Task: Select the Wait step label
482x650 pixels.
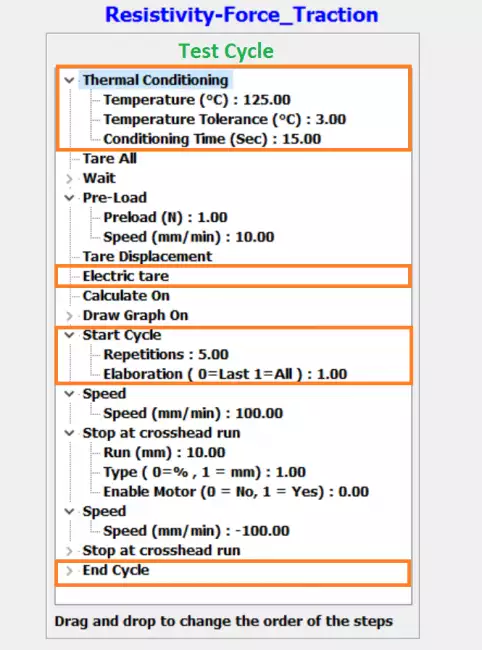Action: (99, 178)
